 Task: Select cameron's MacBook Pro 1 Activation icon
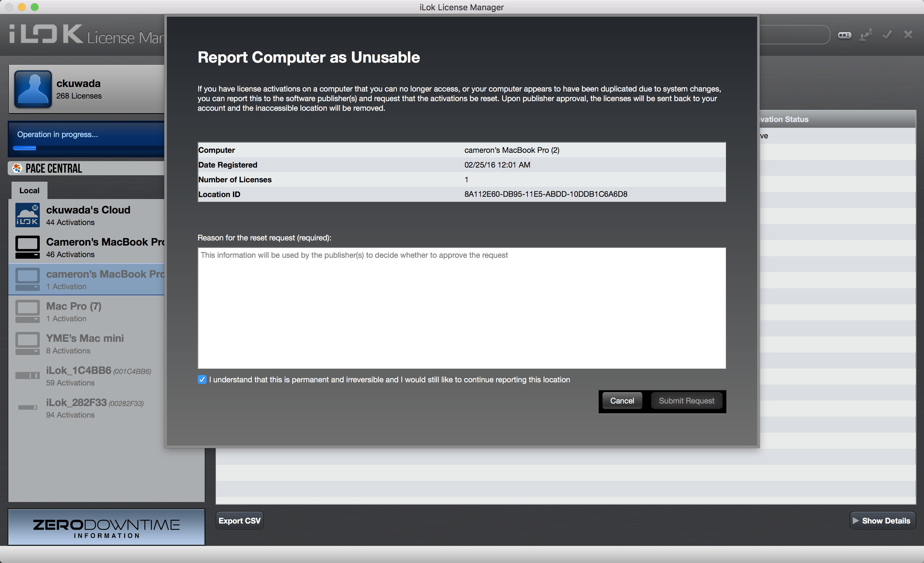pos(27,280)
